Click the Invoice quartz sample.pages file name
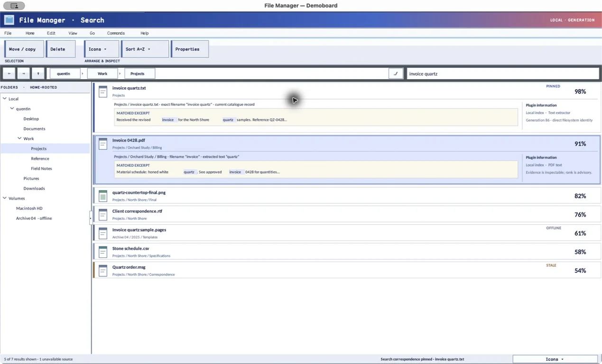 click(x=139, y=230)
